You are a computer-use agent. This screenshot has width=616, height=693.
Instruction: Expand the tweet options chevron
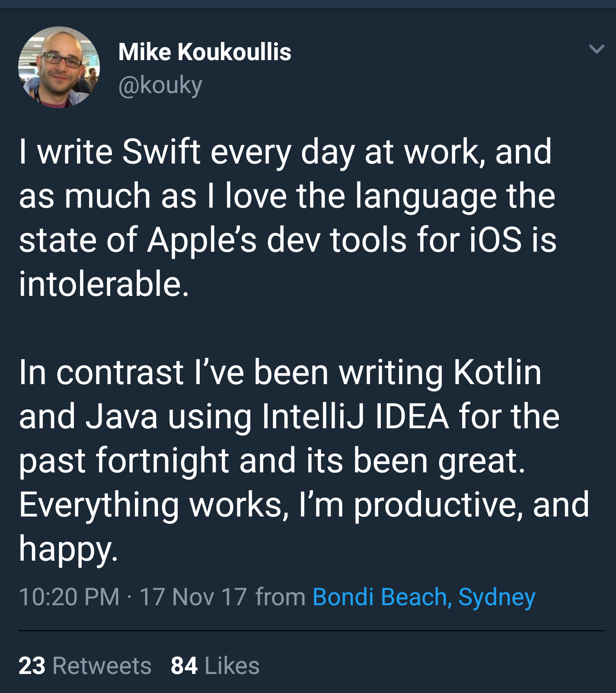click(x=596, y=49)
